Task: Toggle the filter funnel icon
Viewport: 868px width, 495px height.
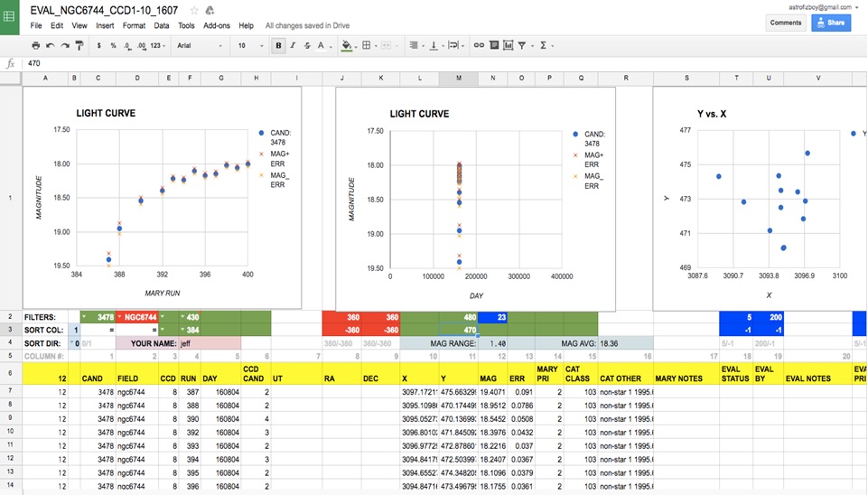Action: click(522, 45)
